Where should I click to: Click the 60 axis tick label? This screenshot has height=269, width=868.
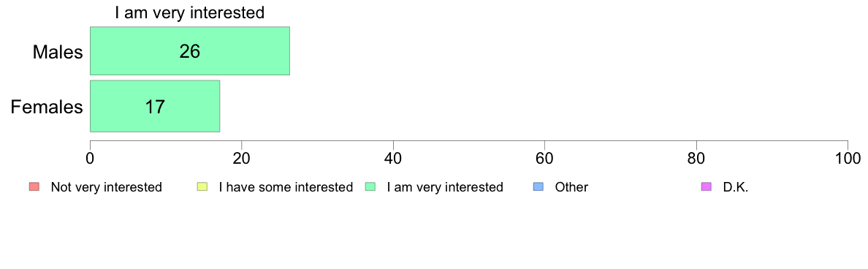coord(545,159)
